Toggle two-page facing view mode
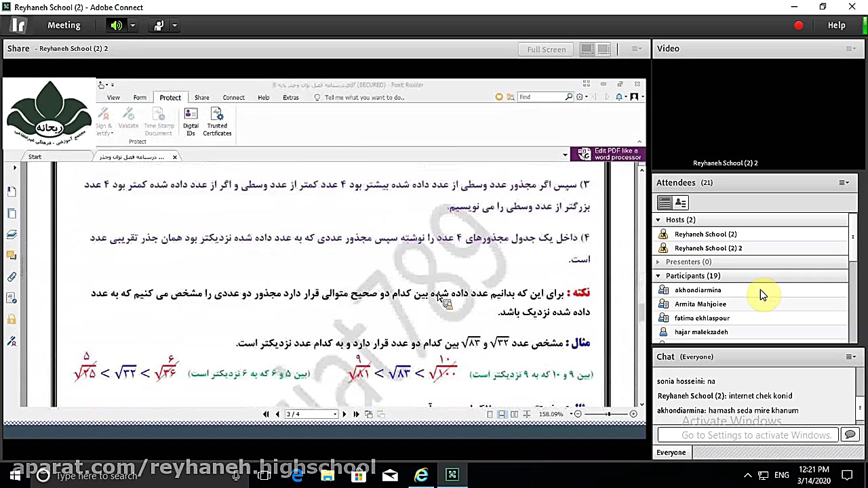 coord(515,413)
